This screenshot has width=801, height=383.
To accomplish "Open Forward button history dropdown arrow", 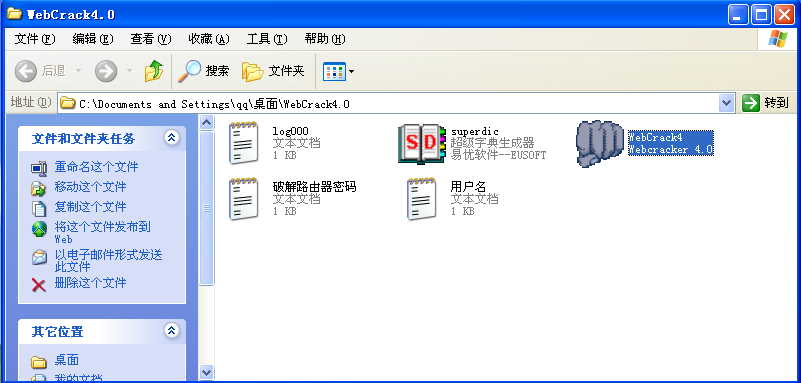I will coord(129,71).
